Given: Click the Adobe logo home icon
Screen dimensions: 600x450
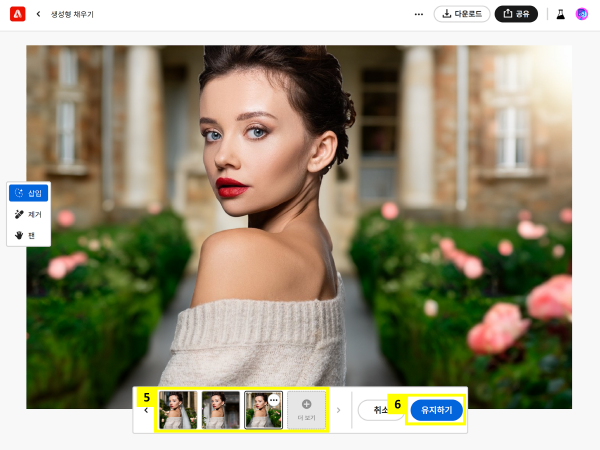Looking at the screenshot, I should tap(18, 14).
